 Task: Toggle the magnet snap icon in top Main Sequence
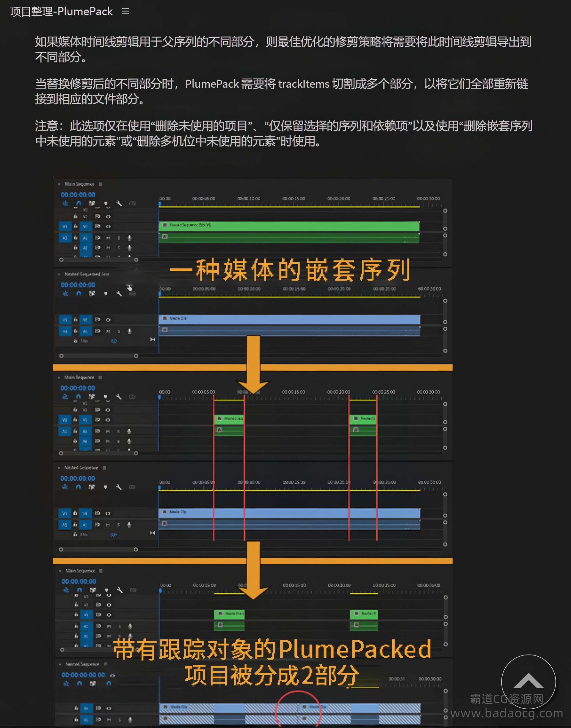(x=79, y=203)
